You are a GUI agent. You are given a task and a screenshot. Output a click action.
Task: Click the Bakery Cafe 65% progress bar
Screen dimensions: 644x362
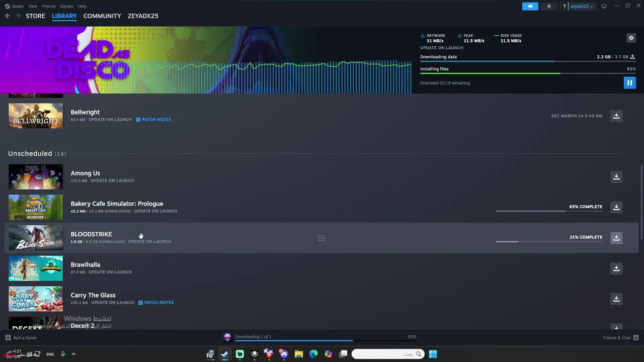(549, 211)
